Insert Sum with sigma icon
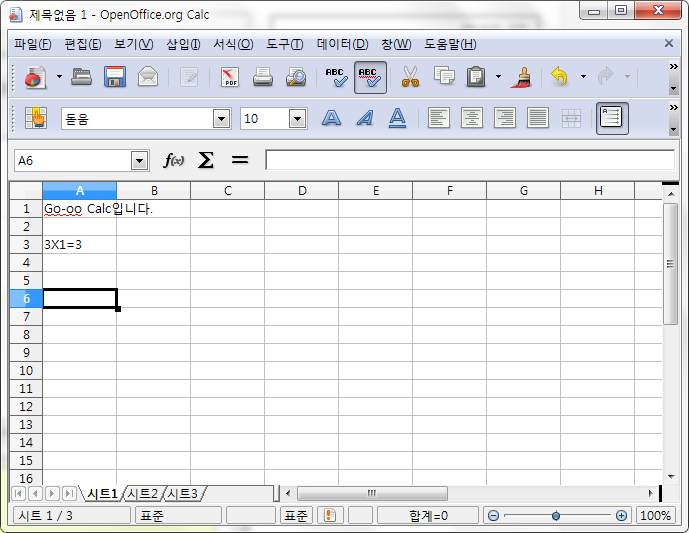 click(x=206, y=160)
